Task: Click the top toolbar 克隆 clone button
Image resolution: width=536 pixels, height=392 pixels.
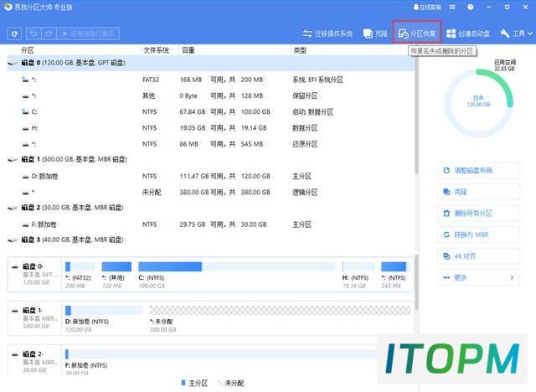Action: point(375,34)
